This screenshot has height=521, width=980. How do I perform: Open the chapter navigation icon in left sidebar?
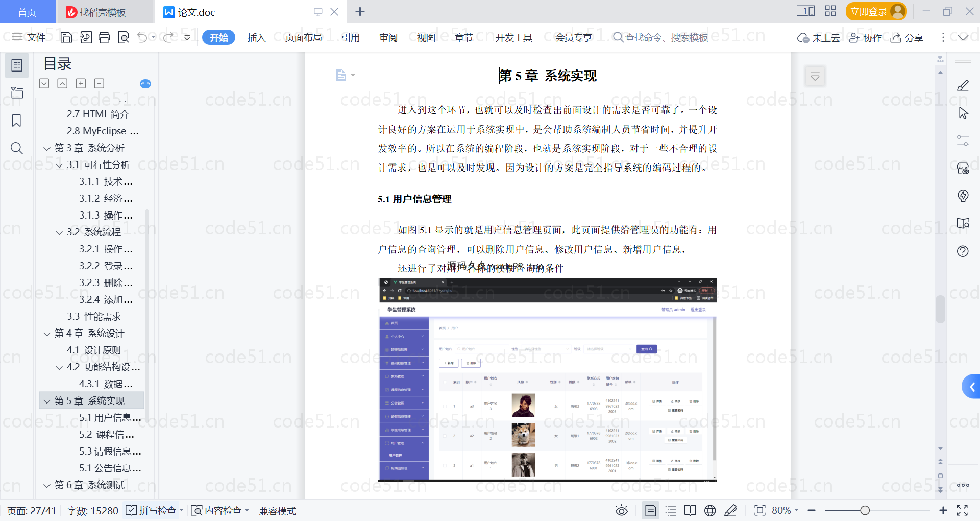tap(17, 92)
